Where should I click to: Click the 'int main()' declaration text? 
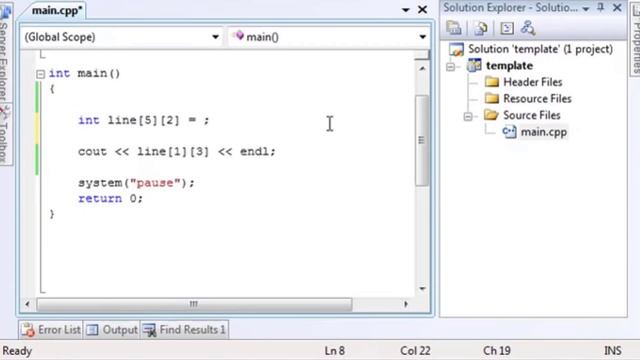[84, 73]
